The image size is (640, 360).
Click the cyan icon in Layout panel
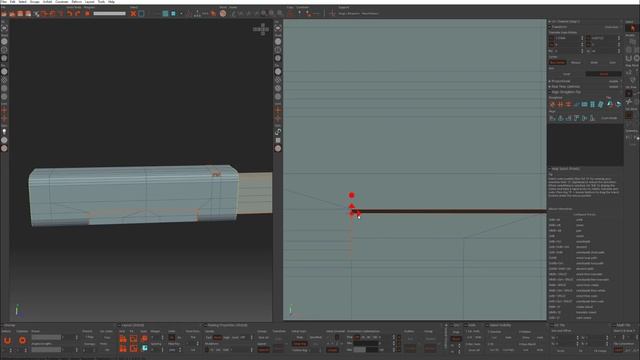coord(144,348)
